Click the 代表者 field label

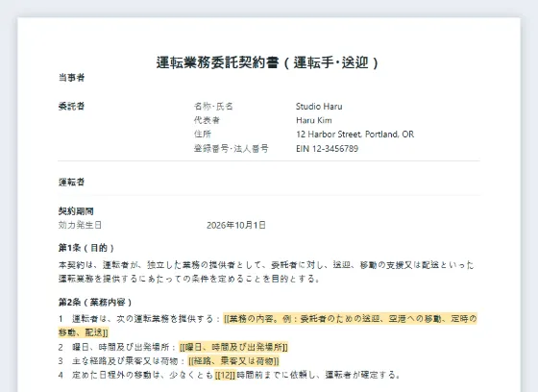click(207, 120)
